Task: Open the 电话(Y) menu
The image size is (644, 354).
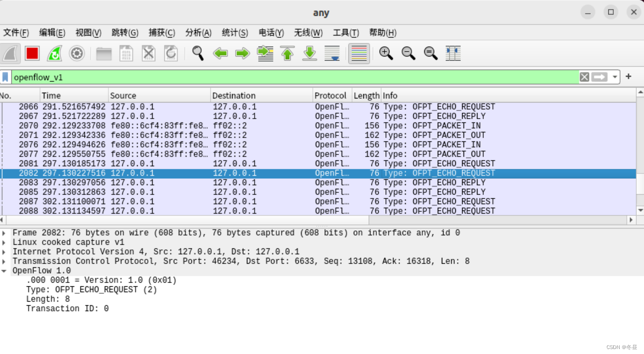Action: coord(271,33)
